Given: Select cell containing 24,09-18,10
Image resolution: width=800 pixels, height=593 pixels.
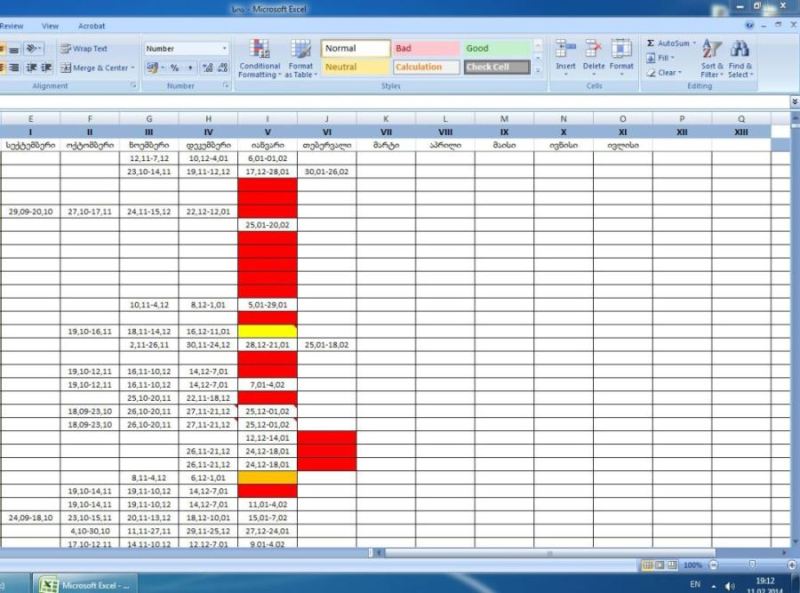Looking at the screenshot, I should point(30,517).
